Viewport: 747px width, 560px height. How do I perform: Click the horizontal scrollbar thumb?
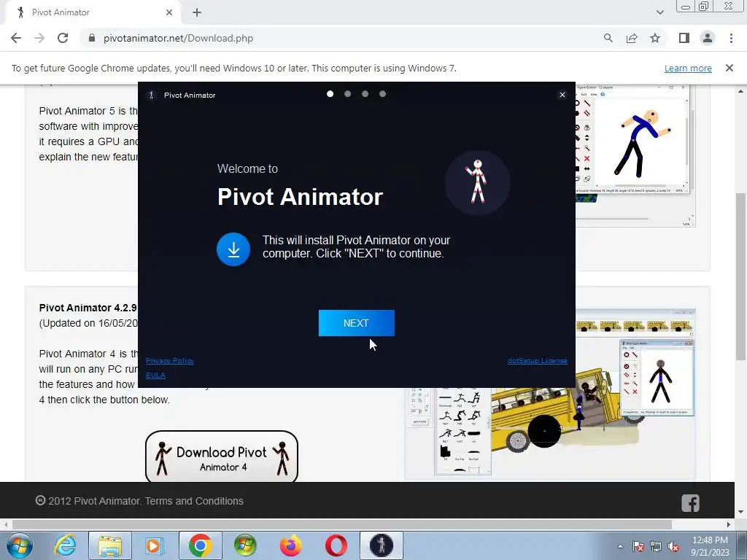coord(341,524)
